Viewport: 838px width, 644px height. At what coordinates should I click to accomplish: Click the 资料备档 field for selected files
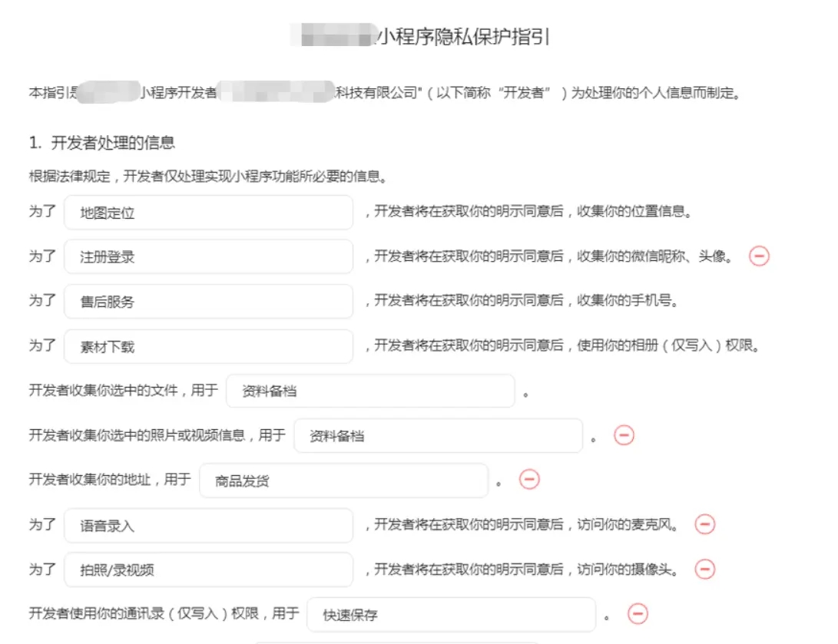(370, 391)
